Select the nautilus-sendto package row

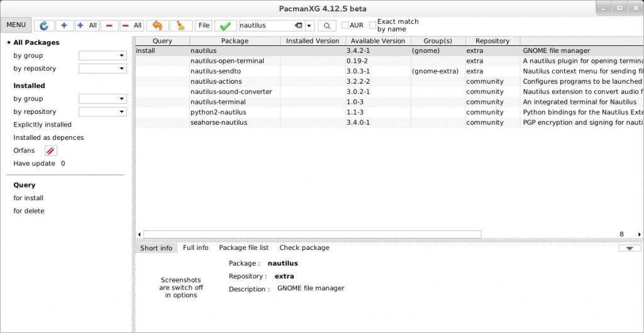point(389,71)
